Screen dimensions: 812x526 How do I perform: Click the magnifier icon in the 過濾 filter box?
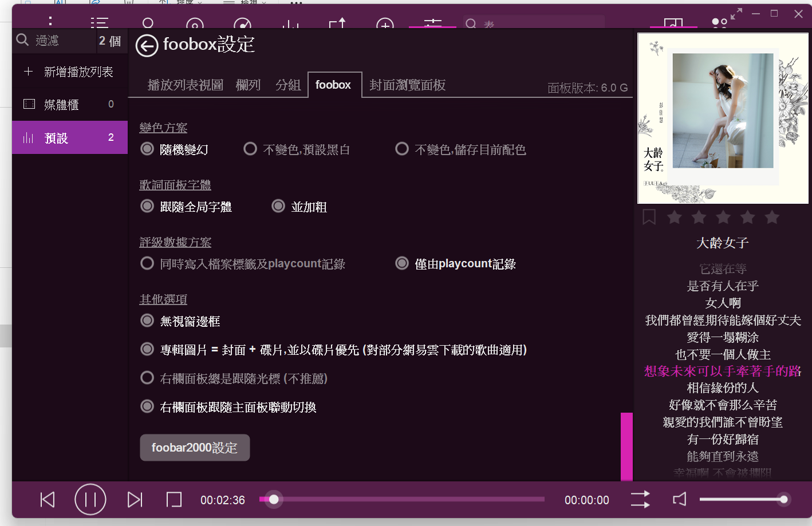coord(22,39)
